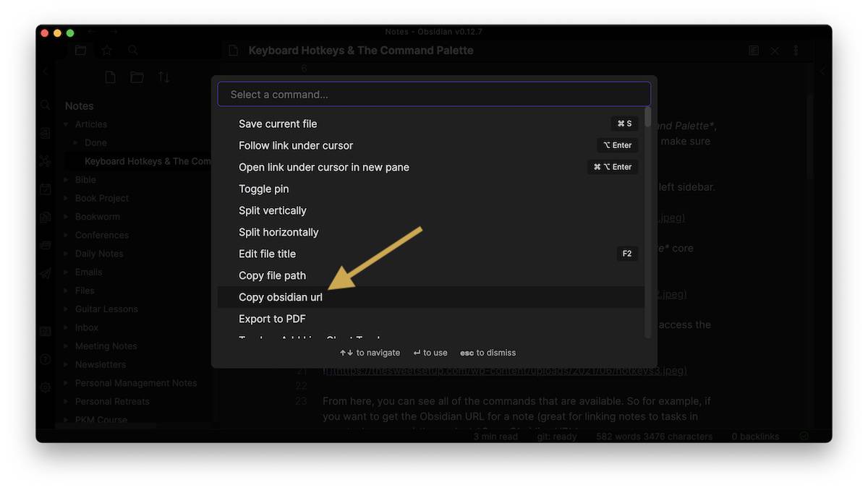Navigate back with the title bar arrow
The height and width of the screenshot is (490, 868).
pyautogui.click(x=91, y=32)
